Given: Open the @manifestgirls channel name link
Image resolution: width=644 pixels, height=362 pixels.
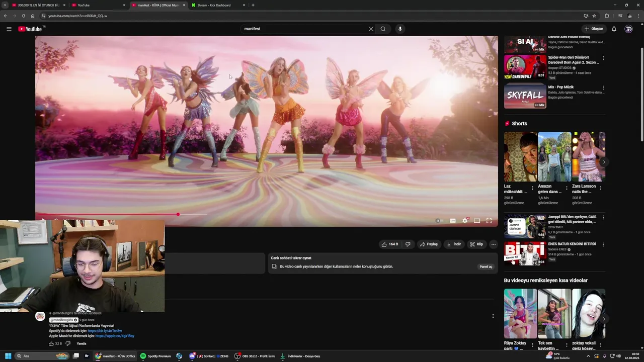Looking at the screenshot, I should click(x=63, y=320).
